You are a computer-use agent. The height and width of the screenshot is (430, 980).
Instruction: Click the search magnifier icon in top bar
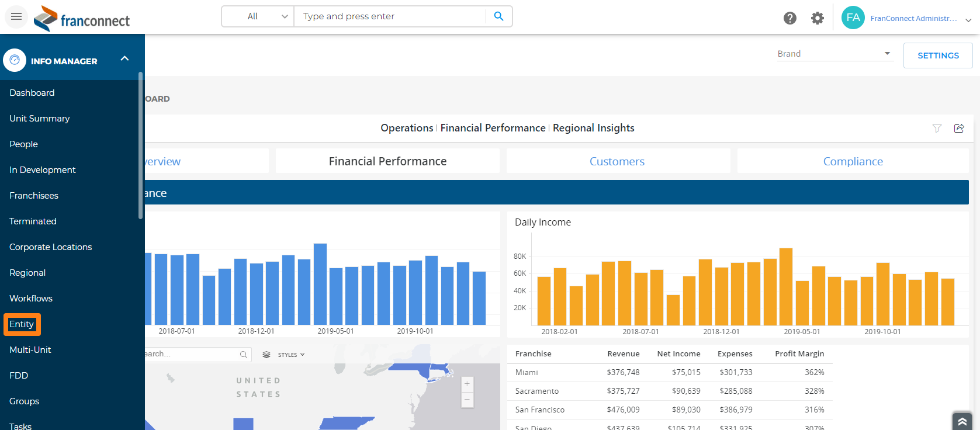tap(498, 16)
